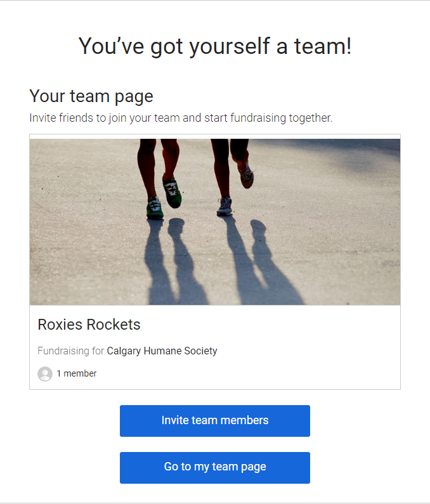The image size is (430, 504).
Task: Click the Invite team members button
Action: click(x=215, y=421)
